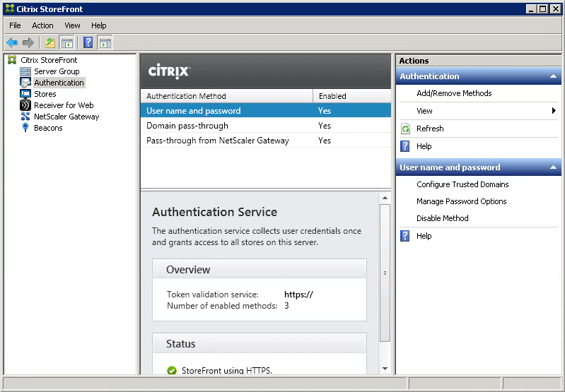Click the Citrix StoreFront root node icon

[x=12, y=60]
